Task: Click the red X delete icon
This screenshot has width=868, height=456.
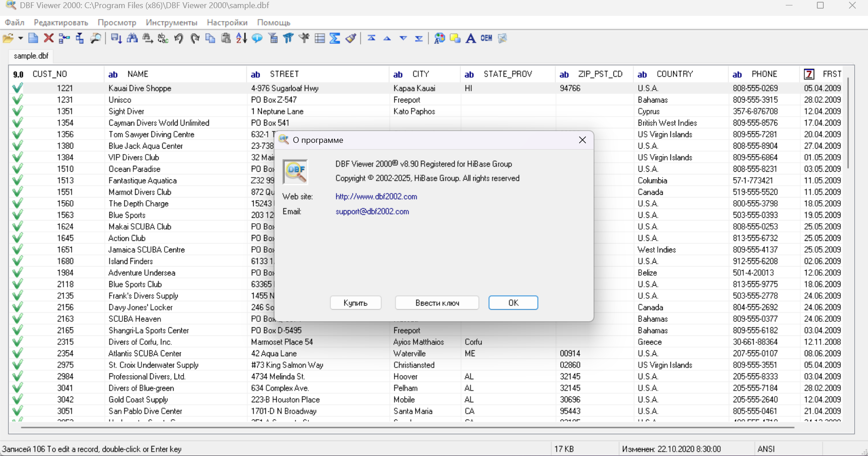Action: [49, 38]
